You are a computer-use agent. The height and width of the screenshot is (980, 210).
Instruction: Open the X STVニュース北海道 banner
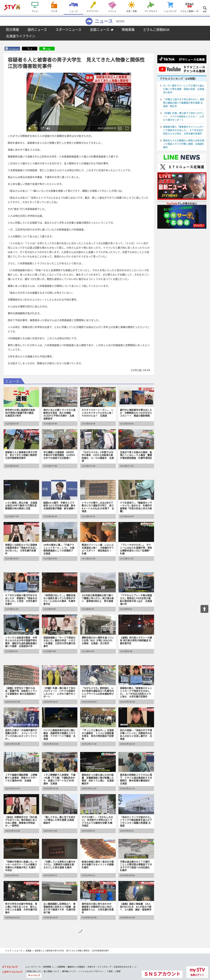click(182, 167)
